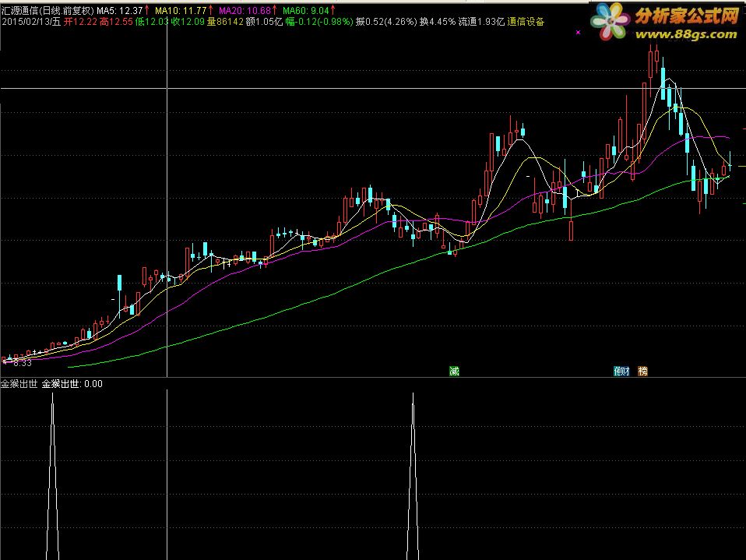
Task: Click the close price 收12.09
Action: [x=188, y=22]
